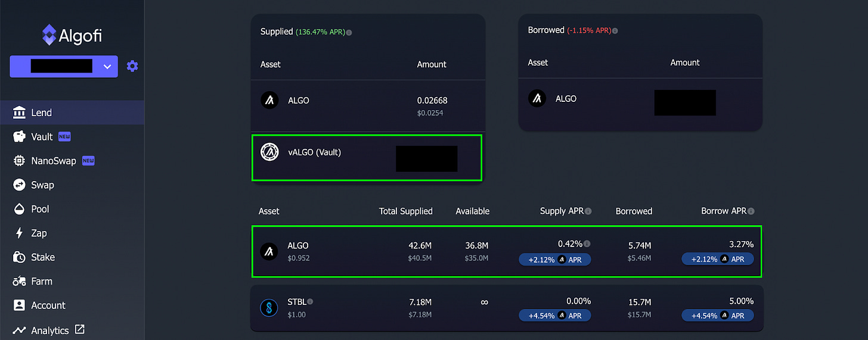Click +4.54% APR badge under STBL supply

(555, 316)
